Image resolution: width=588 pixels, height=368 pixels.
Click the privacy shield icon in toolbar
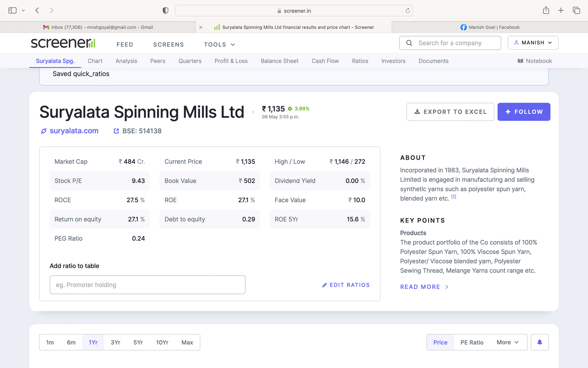point(165,11)
